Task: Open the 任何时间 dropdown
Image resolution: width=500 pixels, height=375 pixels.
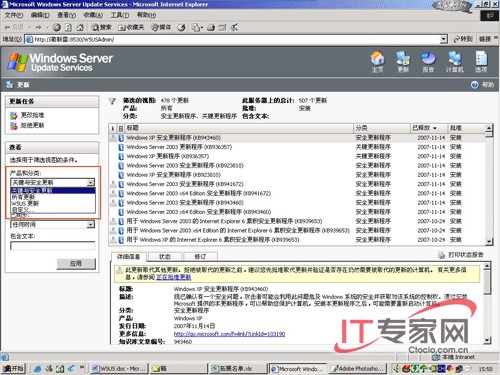Action: pos(53,225)
